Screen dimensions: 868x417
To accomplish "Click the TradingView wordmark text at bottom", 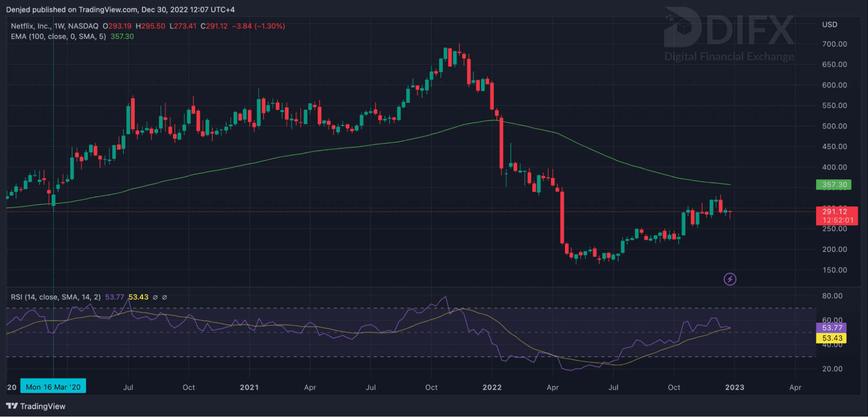I will coord(43,406).
